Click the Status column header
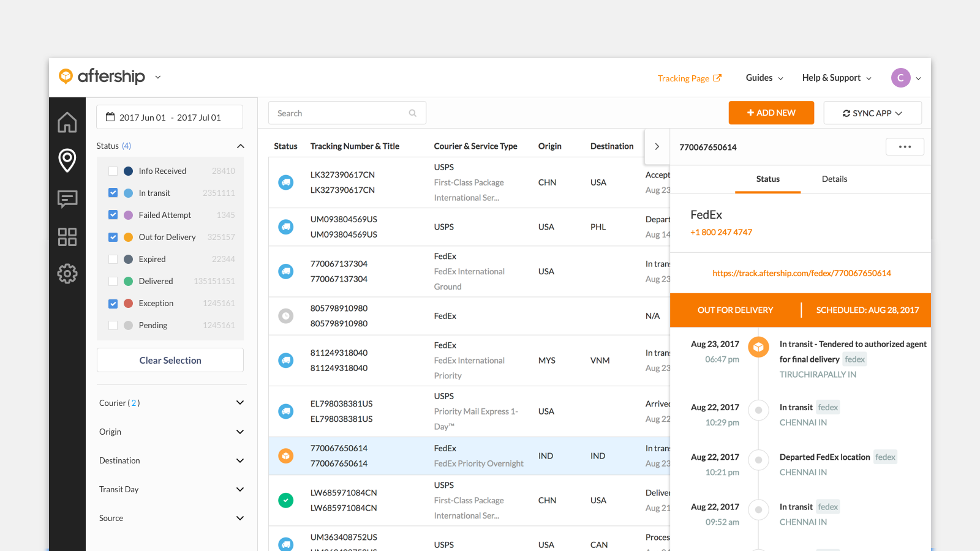 [285, 146]
